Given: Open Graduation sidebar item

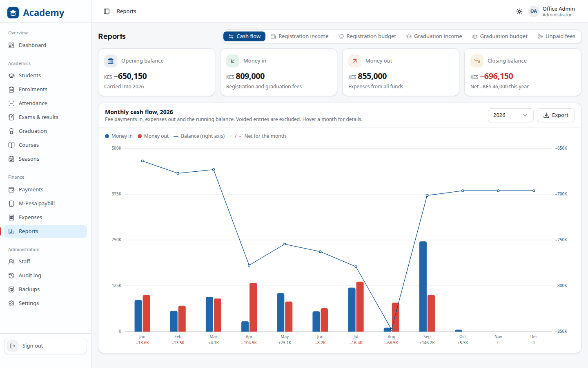Looking at the screenshot, I should [x=45, y=131].
